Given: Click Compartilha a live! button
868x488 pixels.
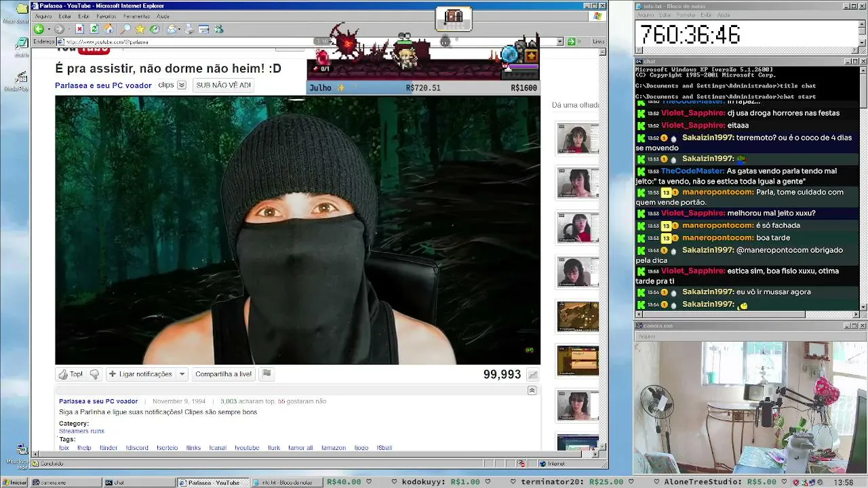Looking at the screenshot, I should click(223, 374).
